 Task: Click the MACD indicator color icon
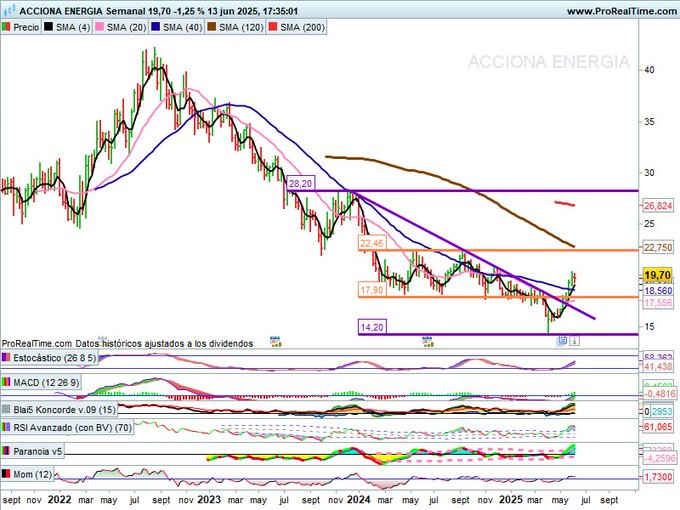pyautogui.click(x=7, y=382)
